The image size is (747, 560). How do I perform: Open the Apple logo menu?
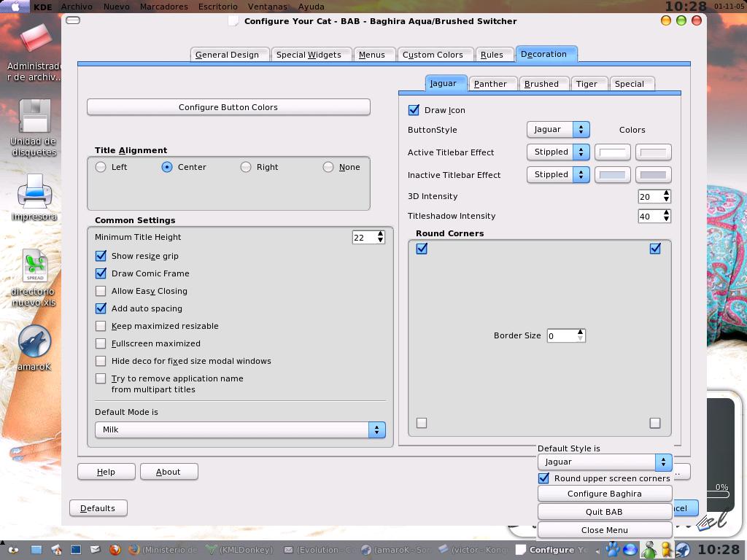point(15,6)
